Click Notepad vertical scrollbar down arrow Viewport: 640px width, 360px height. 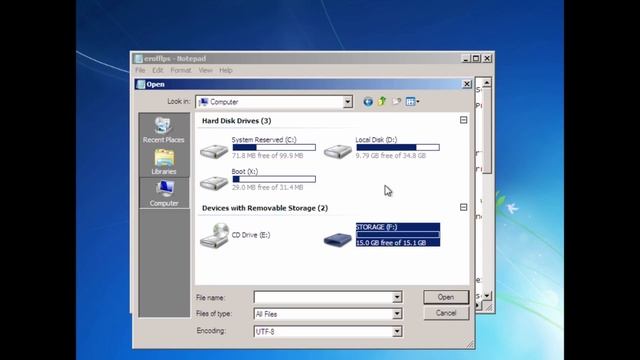pos(487,296)
